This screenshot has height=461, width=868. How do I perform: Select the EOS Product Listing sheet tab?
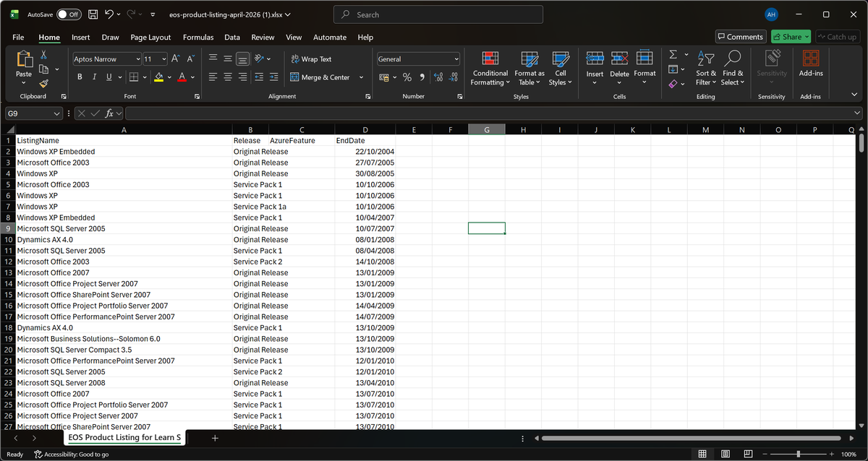pyautogui.click(x=124, y=438)
